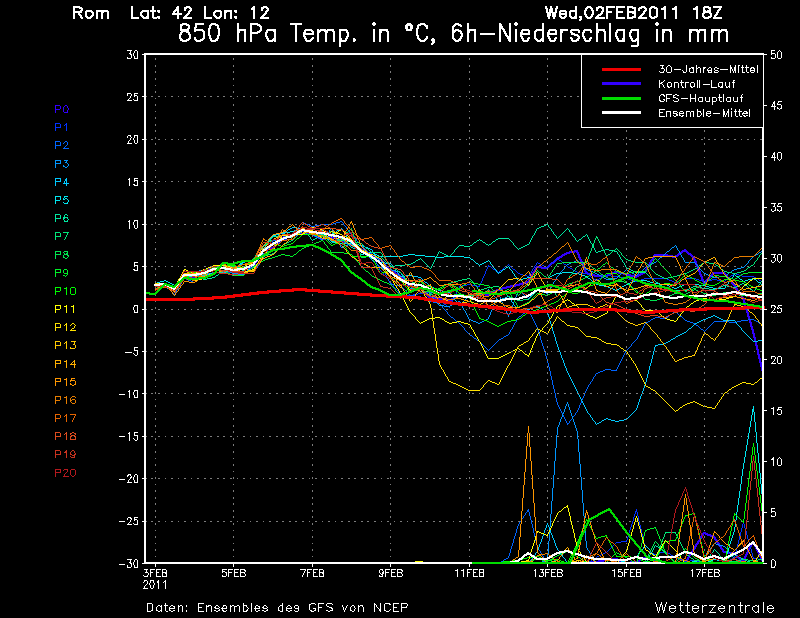Select the 30-Jahres-Mittel legend text
The width and height of the screenshot is (800, 618).
point(708,70)
